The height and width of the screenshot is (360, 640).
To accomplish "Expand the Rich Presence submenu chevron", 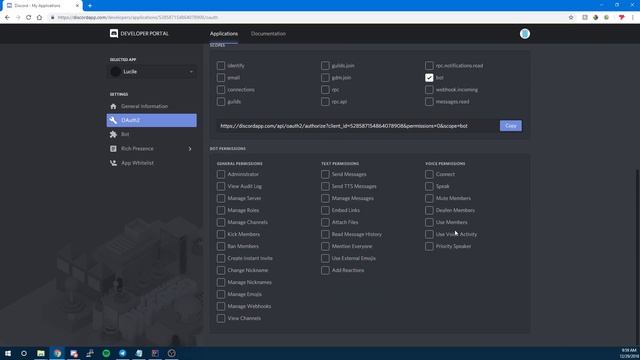I will (190, 149).
